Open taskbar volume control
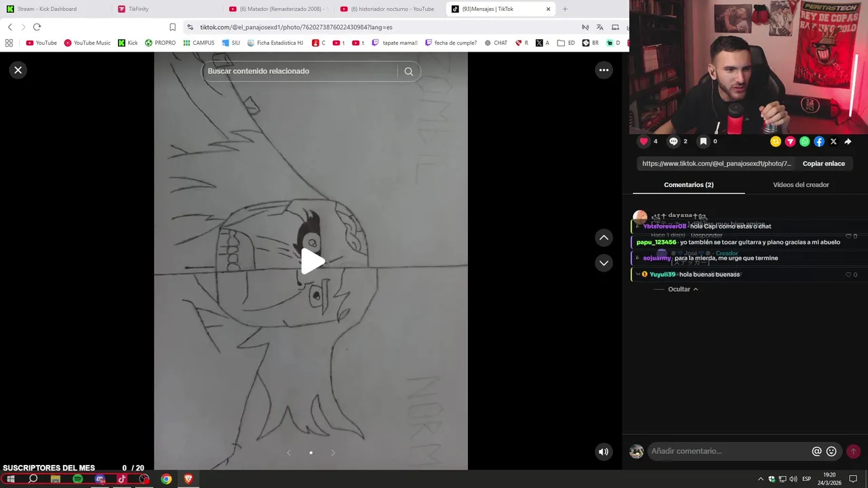This screenshot has width=868, height=488. coord(793,479)
